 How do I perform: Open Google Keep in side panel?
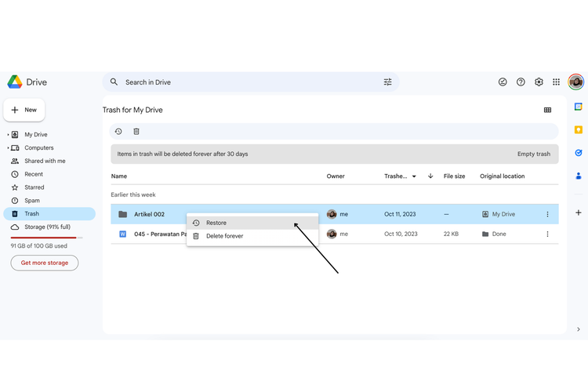click(x=579, y=130)
